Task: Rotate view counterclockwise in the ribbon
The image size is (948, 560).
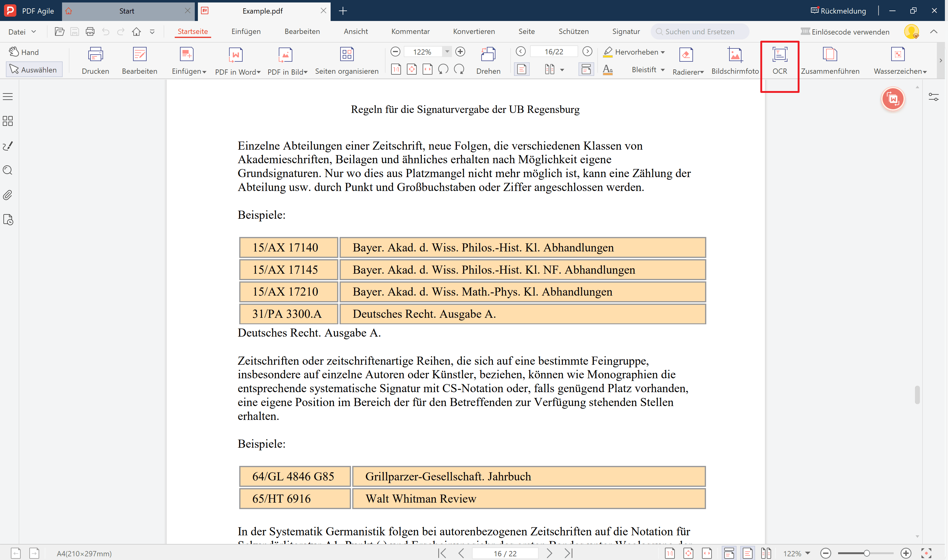Action: (443, 69)
